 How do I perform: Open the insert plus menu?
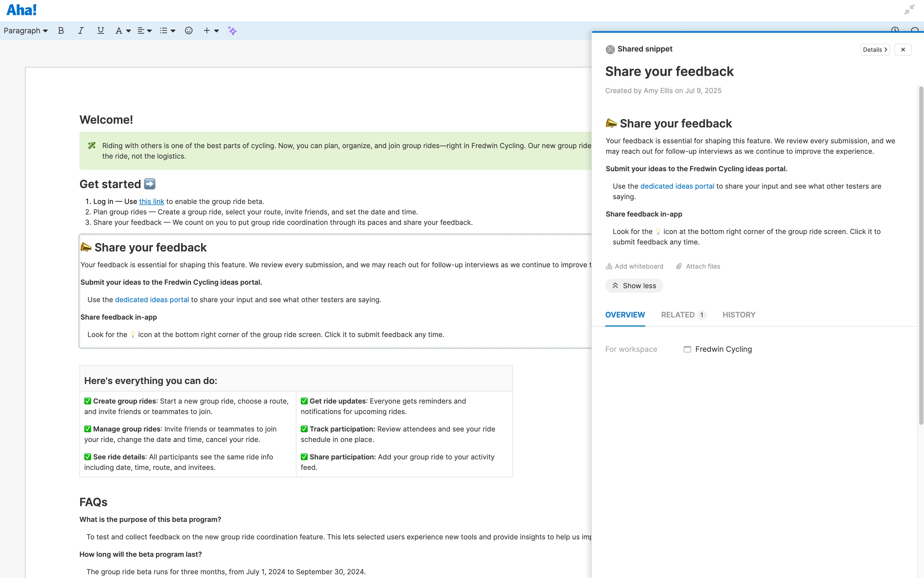(x=211, y=31)
